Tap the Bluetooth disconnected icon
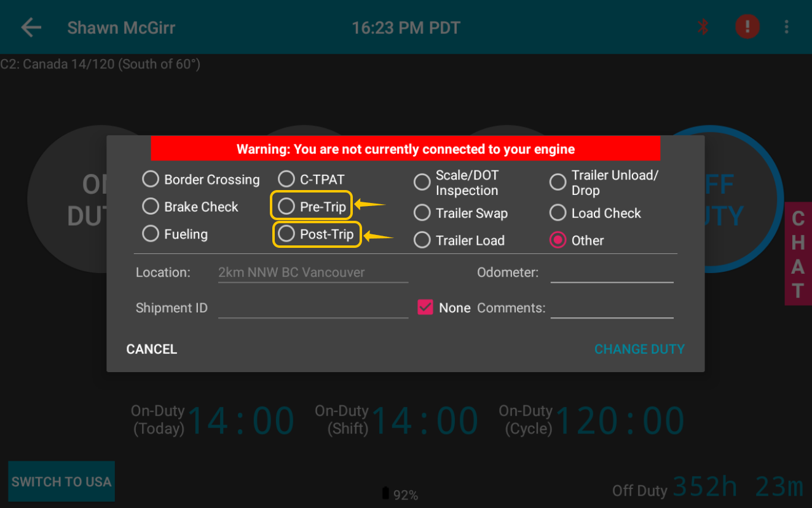The height and width of the screenshot is (508, 812). (704, 27)
